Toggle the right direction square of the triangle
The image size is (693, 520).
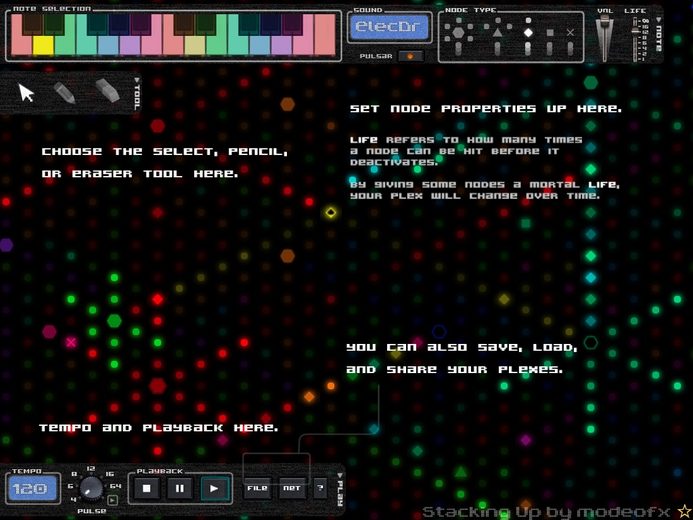[509, 27]
